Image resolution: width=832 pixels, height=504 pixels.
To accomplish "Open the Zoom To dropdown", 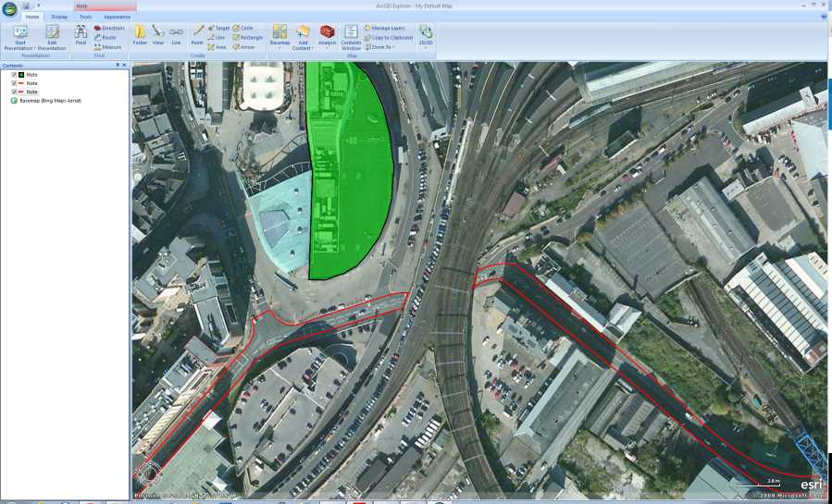I will point(380,47).
